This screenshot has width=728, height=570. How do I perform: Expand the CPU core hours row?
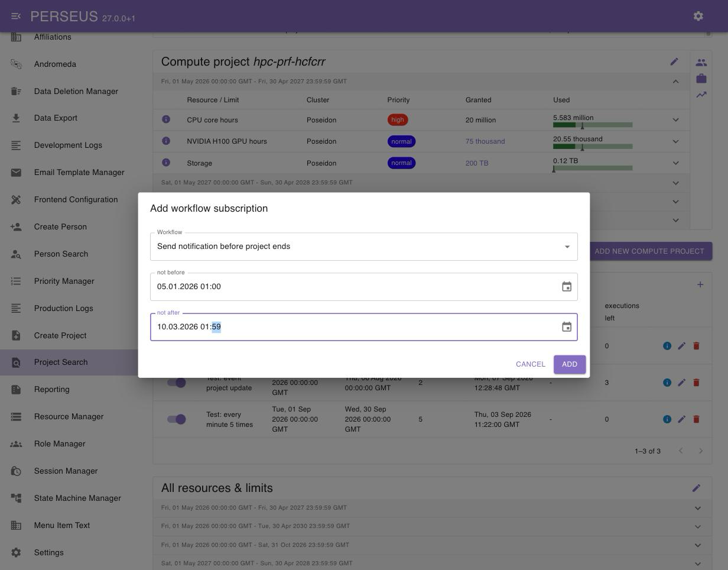pos(675,120)
